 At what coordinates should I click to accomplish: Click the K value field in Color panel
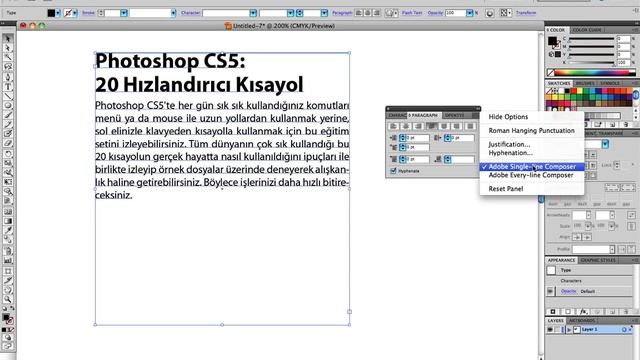(623, 63)
